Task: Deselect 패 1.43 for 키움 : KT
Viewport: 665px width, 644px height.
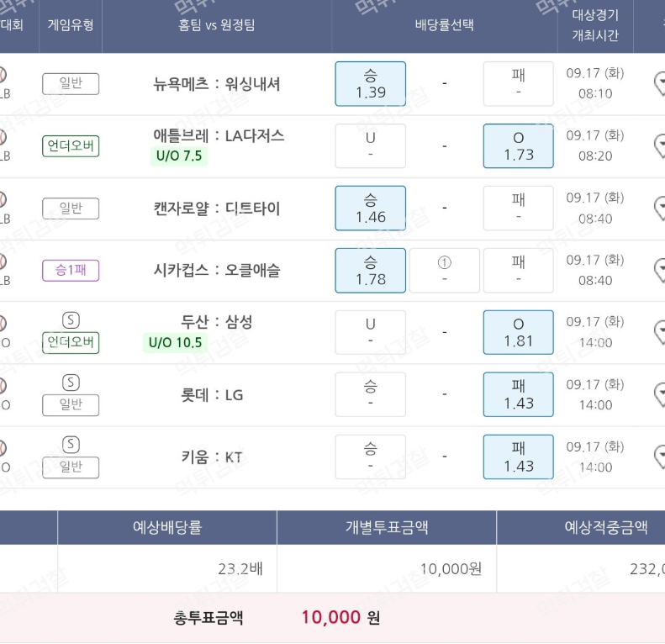Action: click(x=518, y=457)
